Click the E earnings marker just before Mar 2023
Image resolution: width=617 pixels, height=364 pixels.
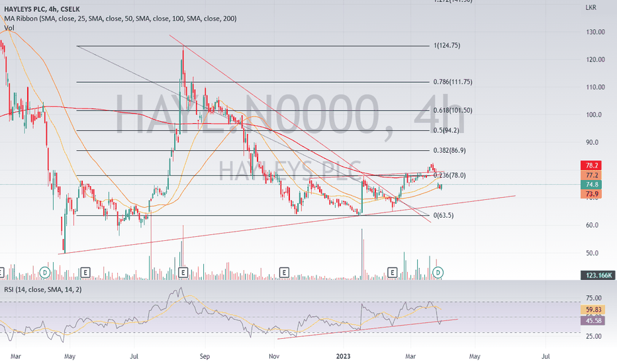393,272
